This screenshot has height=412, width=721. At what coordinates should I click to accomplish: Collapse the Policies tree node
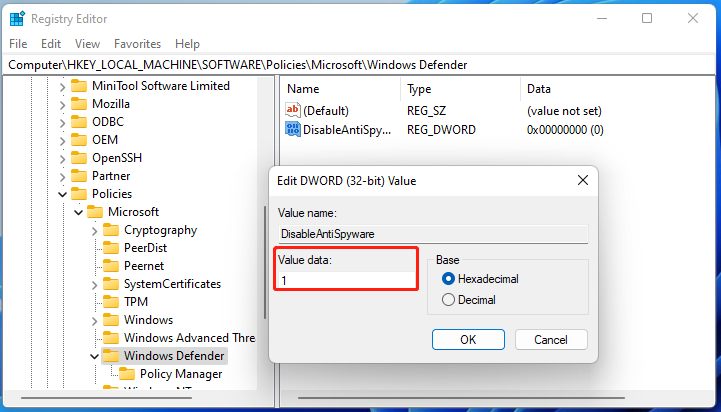62,194
